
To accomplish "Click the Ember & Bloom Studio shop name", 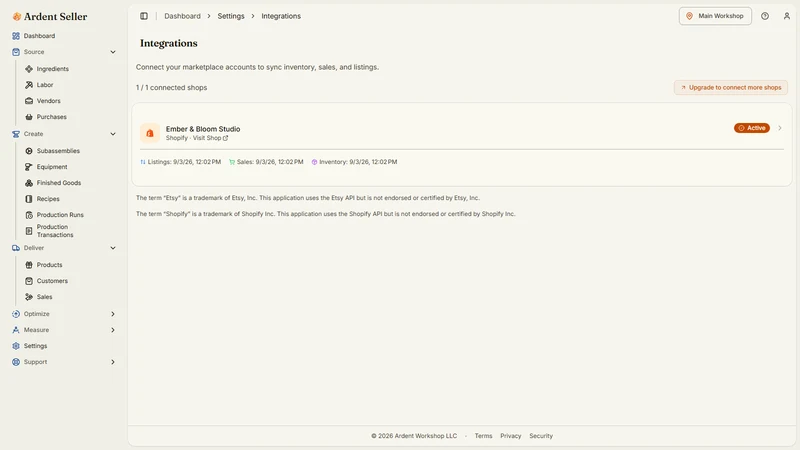I will [203, 129].
